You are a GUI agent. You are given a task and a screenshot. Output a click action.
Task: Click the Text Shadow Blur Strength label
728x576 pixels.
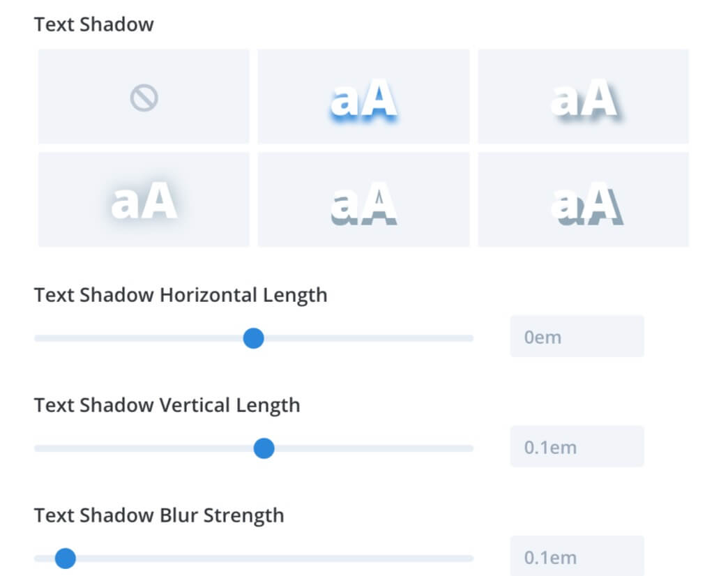point(159,515)
